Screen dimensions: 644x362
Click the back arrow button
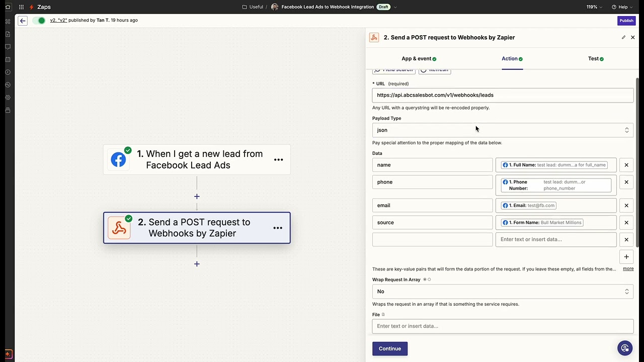[x=23, y=21]
